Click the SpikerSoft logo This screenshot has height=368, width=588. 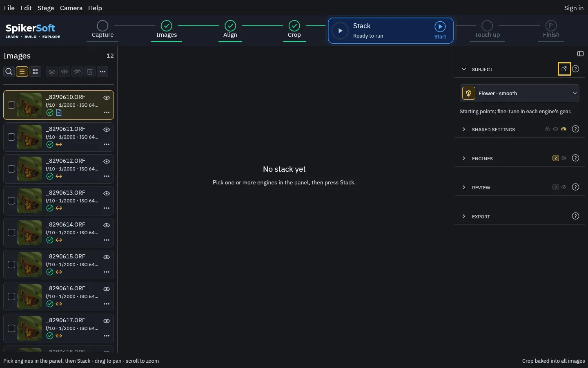[x=33, y=31]
